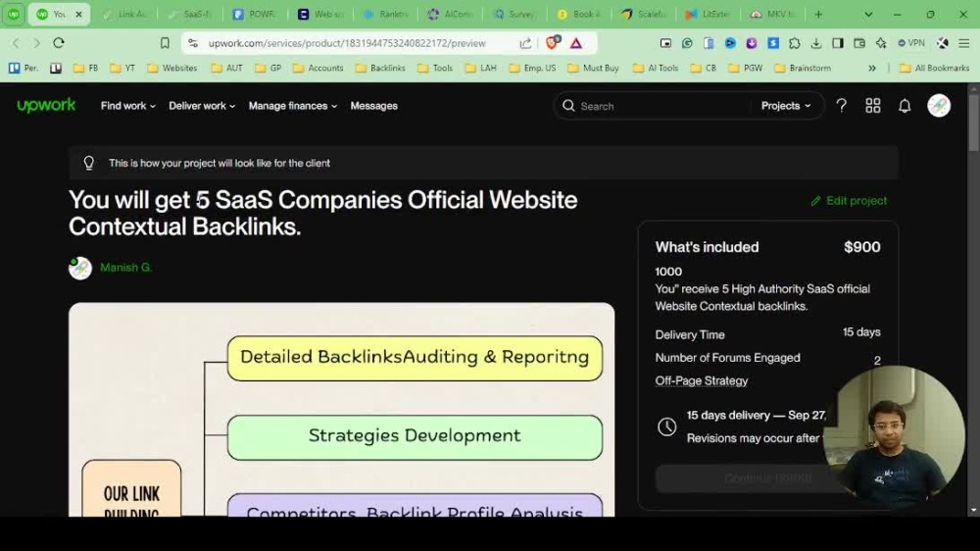Toggle the browser sidebar panel icon

838,43
